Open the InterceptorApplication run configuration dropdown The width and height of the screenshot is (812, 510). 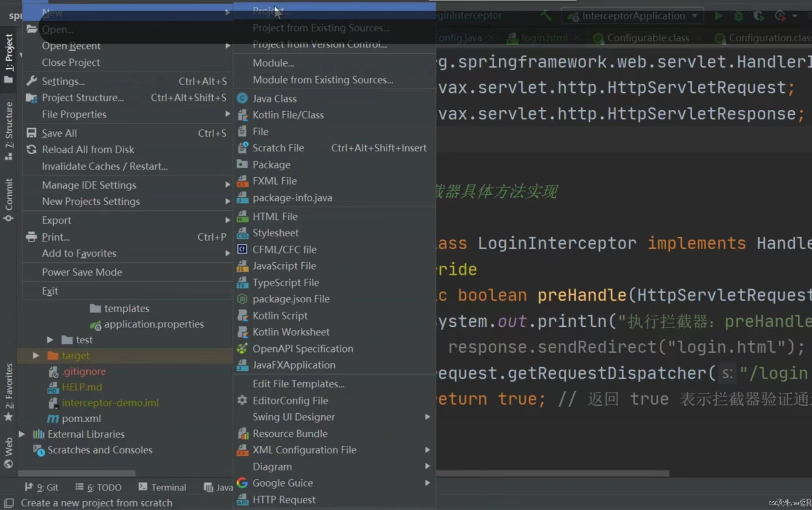632,16
